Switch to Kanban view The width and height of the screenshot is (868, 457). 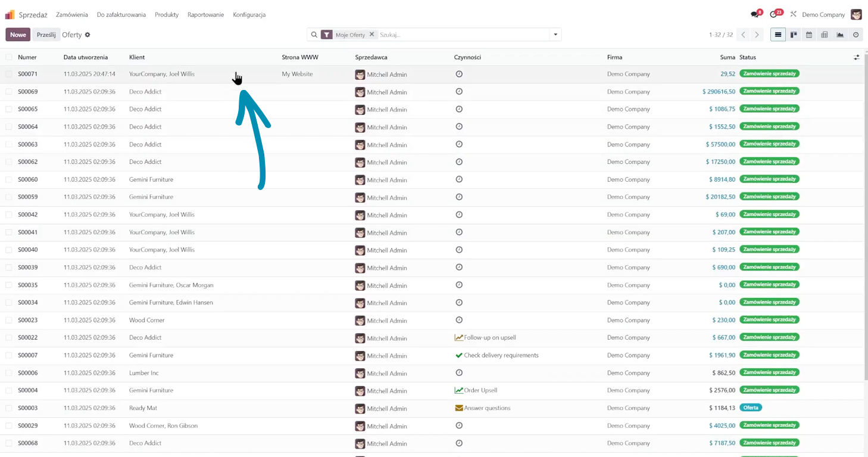pos(794,35)
